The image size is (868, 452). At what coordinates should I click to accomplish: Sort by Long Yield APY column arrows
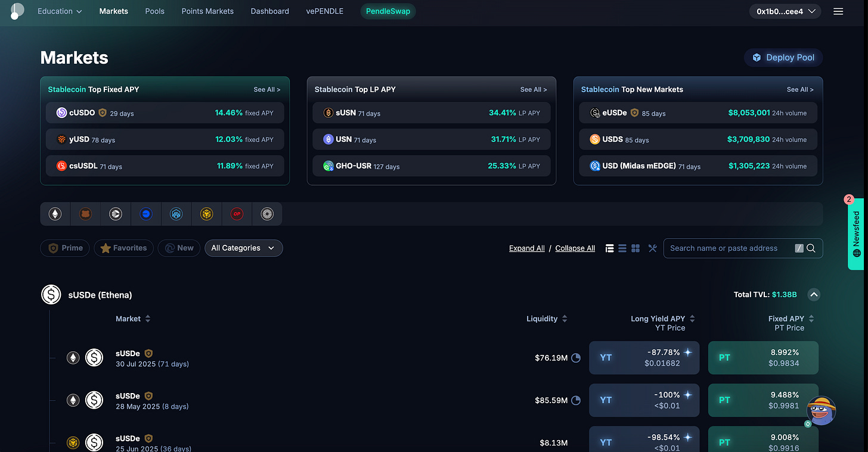point(692,319)
